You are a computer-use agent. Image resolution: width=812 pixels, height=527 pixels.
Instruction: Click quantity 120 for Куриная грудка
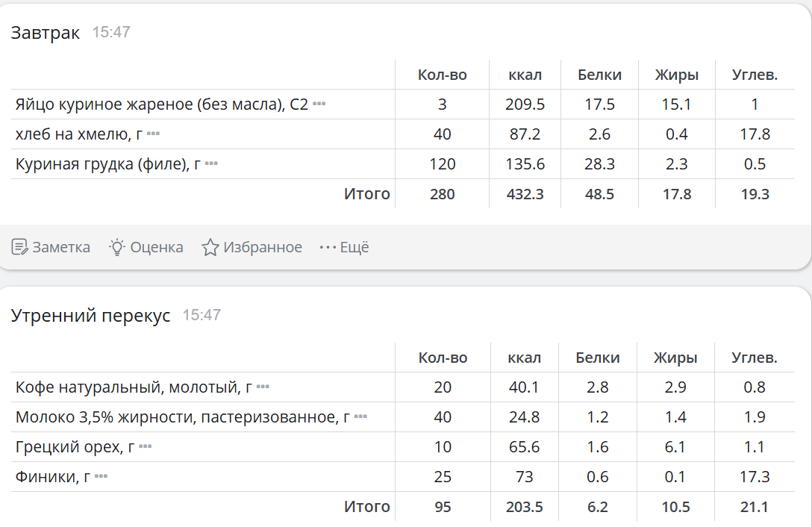click(443, 164)
